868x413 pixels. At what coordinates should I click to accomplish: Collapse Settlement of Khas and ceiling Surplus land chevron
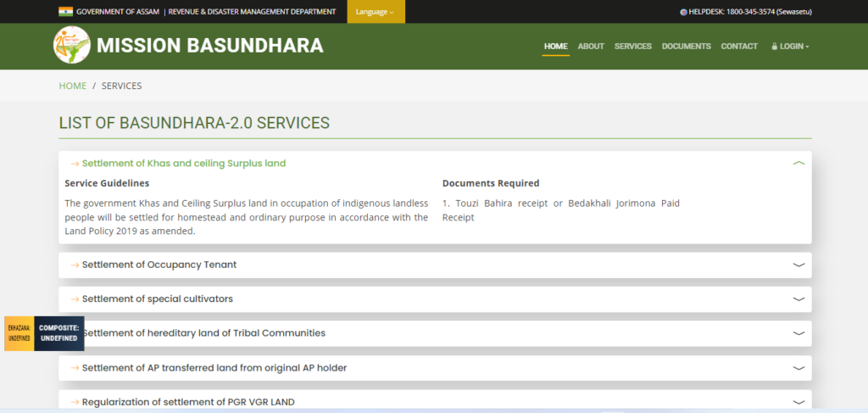pos(798,163)
